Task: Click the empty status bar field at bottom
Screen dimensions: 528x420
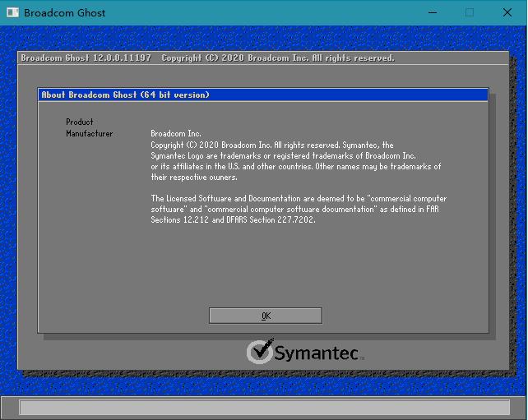Action: 264,408
